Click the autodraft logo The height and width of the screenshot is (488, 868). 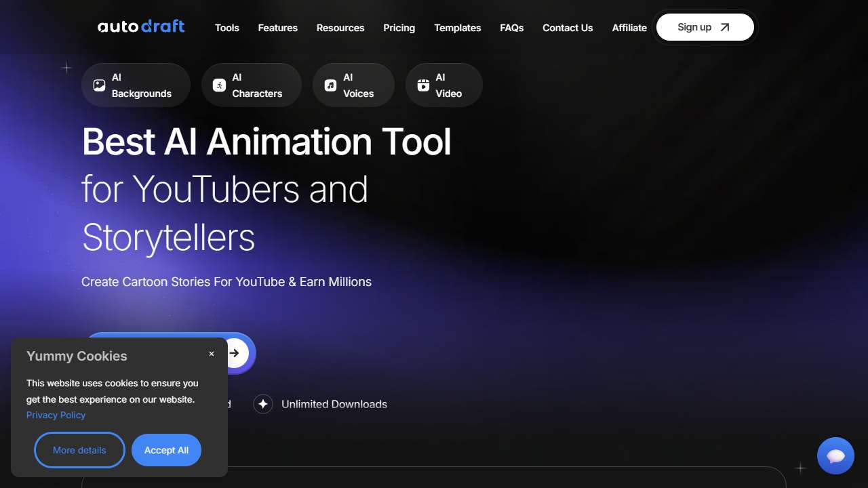(x=141, y=27)
